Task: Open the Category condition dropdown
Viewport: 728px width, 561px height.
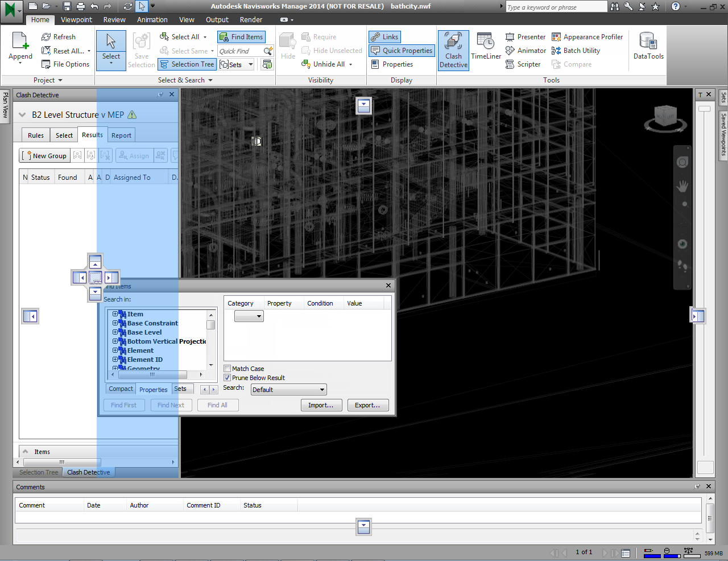Action: pyautogui.click(x=249, y=316)
